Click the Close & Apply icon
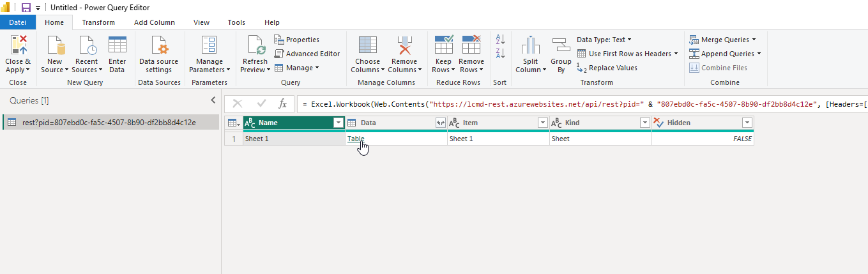The image size is (868, 274). coord(18,46)
